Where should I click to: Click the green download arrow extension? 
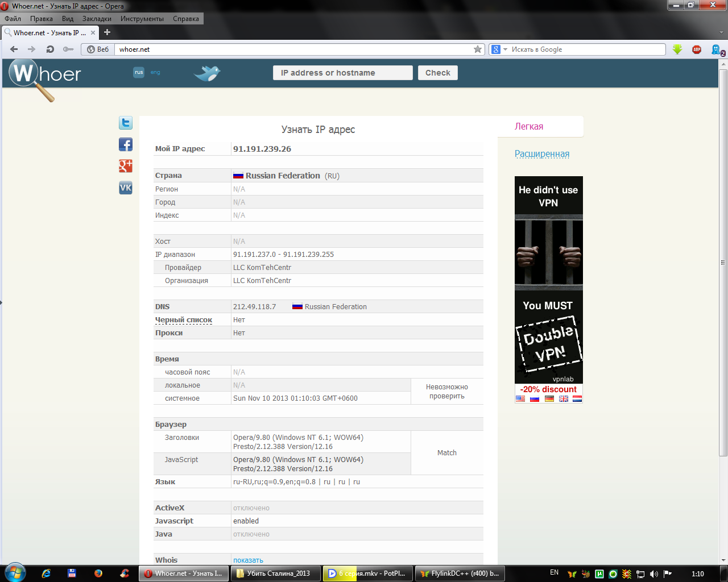(x=677, y=49)
